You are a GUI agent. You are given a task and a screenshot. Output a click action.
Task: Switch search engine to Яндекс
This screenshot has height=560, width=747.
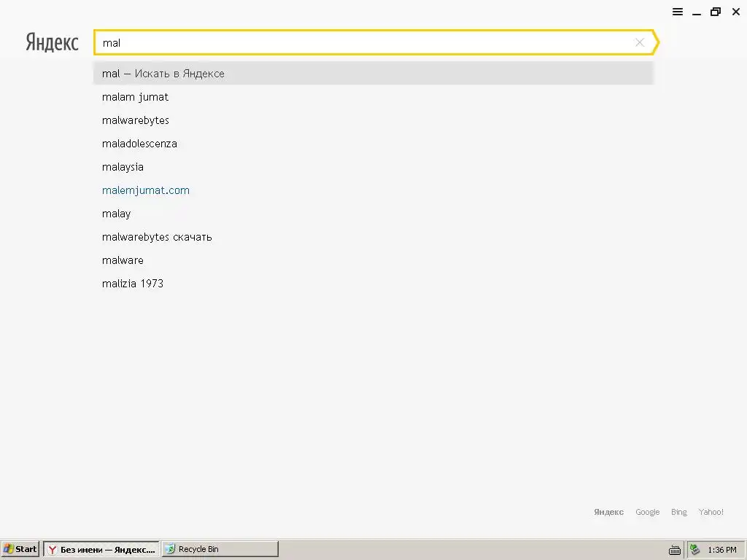pyautogui.click(x=608, y=512)
